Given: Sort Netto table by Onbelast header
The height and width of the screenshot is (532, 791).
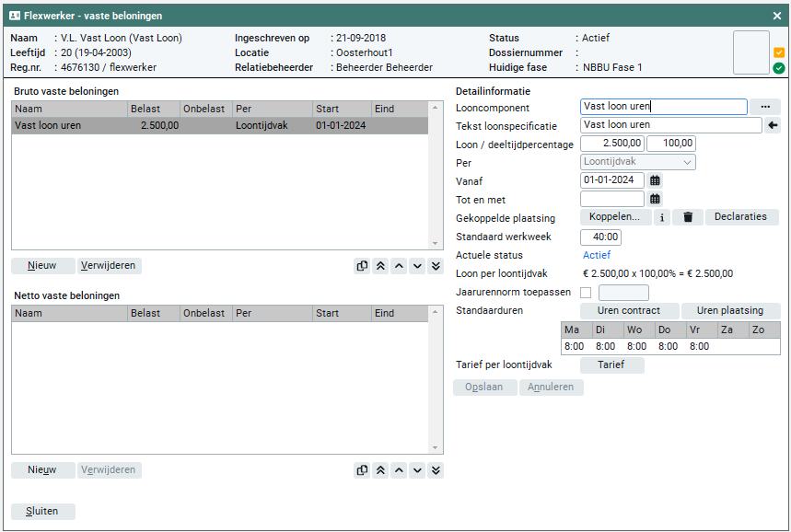Looking at the screenshot, I should click(x=206, y=313).
